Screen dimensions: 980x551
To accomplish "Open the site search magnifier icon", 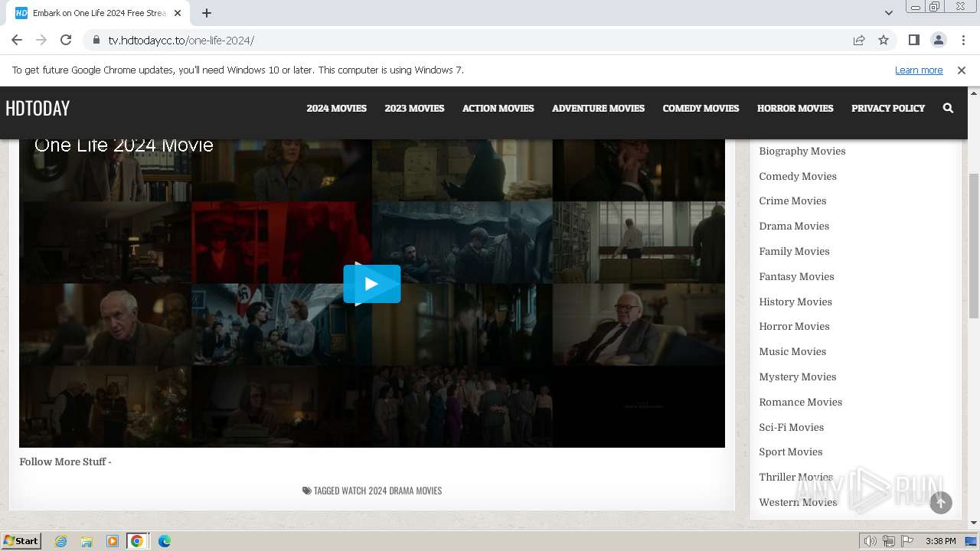I will (948, 108).
